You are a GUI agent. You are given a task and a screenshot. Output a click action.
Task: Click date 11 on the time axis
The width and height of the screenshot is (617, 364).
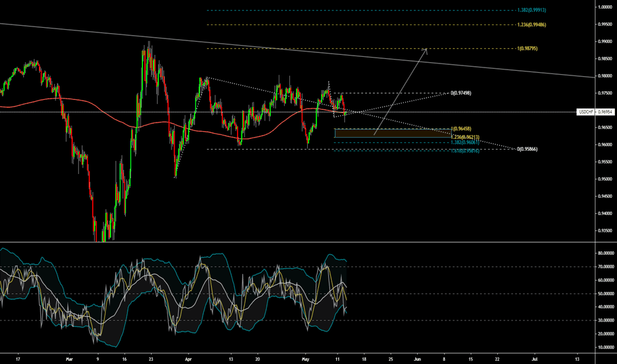(x=338, y=359)
